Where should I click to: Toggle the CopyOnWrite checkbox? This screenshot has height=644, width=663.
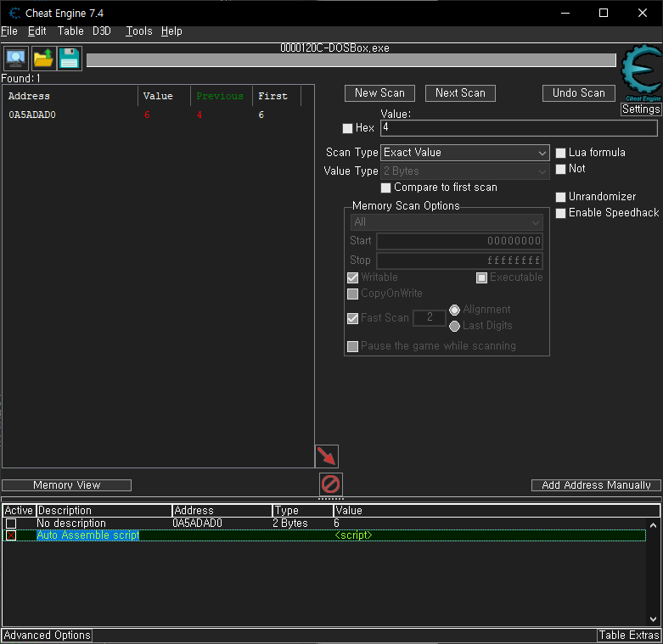[352, 294]
